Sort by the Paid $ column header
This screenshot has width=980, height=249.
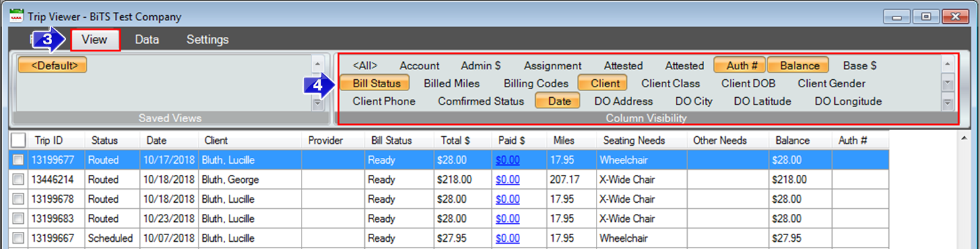(x=519, y=140)
